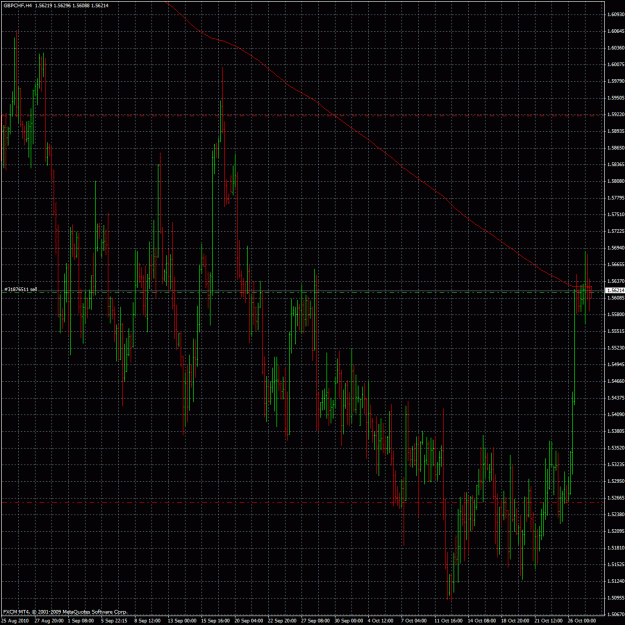Click the 1.58080 price scale label

point(615,181)
